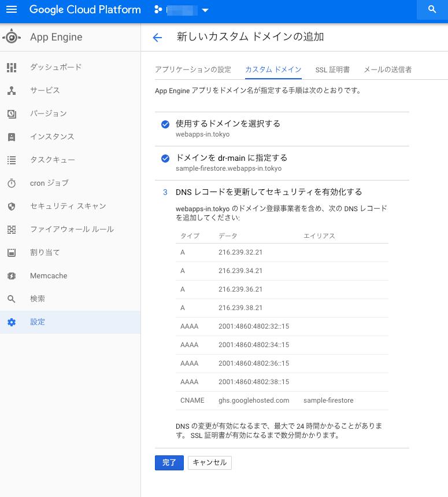The width and height of the screenshot is (448, 497).
Task: Click the 割り当て quota icon
Action: (12, 253)
